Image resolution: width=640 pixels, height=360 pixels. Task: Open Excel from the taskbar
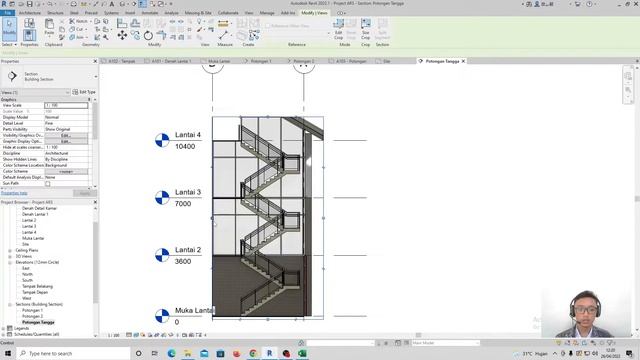click(302, 353)
